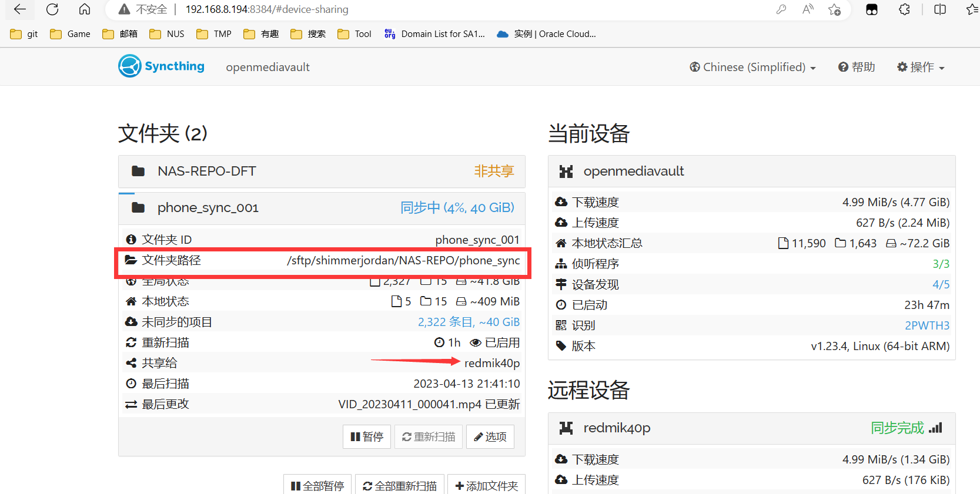The height and width of the screenshot is (494, 980).
Task: Click the redmik40p shared-with device name
Action: tap(492, 363)
